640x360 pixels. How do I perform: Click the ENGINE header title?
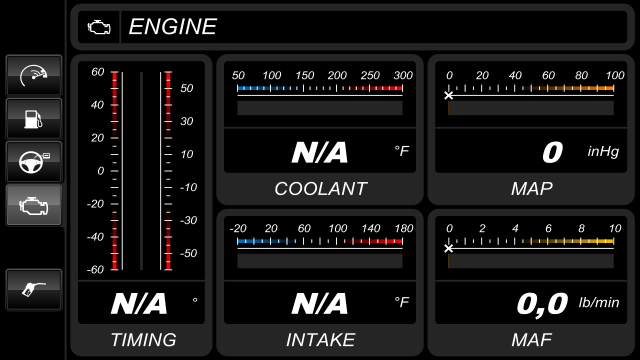173,27
